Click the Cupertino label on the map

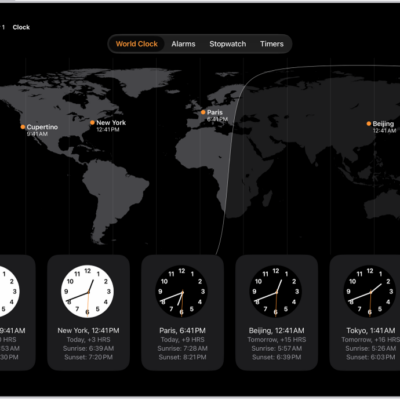click(x=42, y=127)
